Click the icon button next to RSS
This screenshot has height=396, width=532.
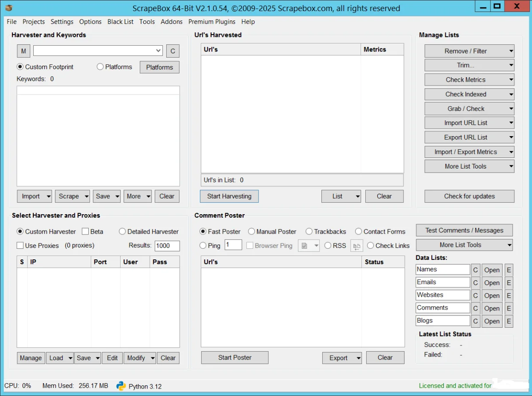[356, 246]
